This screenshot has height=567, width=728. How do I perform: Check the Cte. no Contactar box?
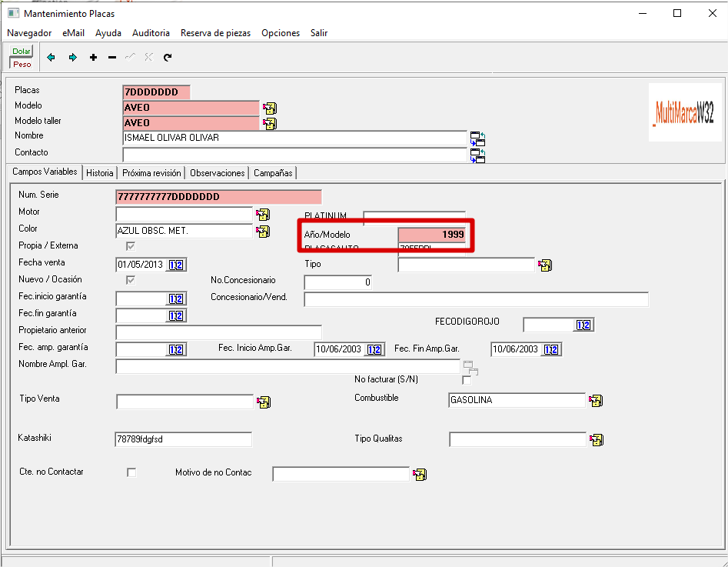131,472
